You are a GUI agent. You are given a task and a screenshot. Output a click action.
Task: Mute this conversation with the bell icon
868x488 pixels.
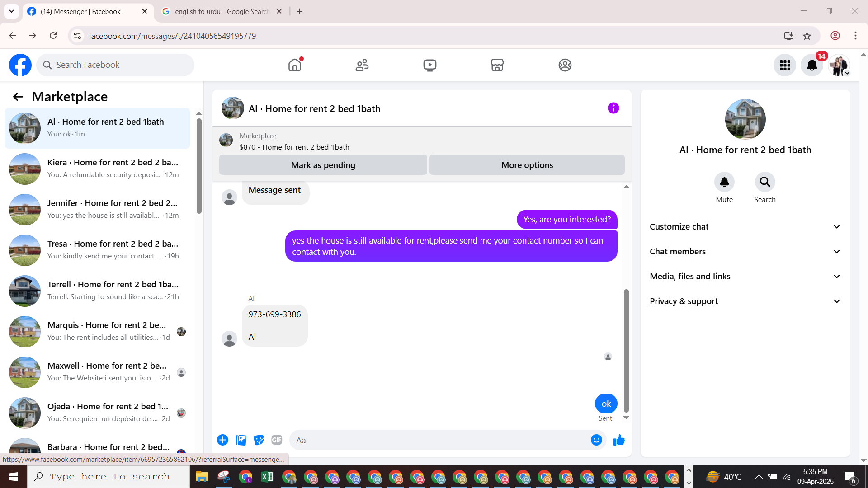724,182
